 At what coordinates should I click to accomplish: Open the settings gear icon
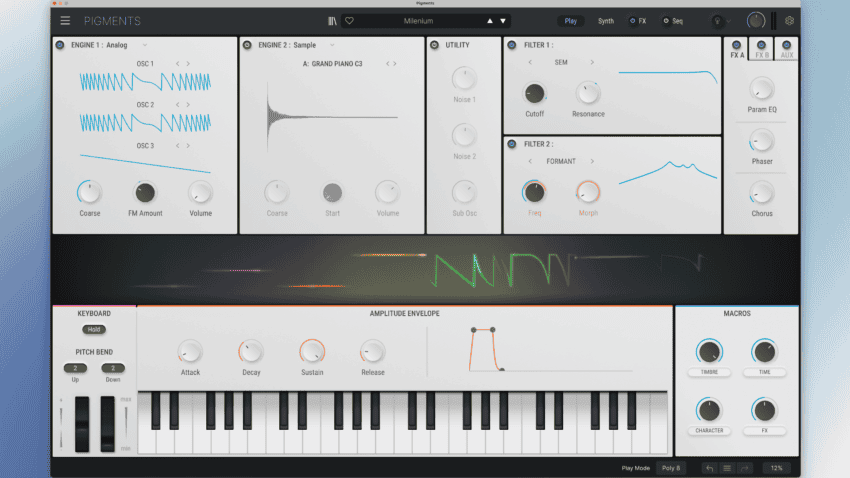(x=789, y=21)
